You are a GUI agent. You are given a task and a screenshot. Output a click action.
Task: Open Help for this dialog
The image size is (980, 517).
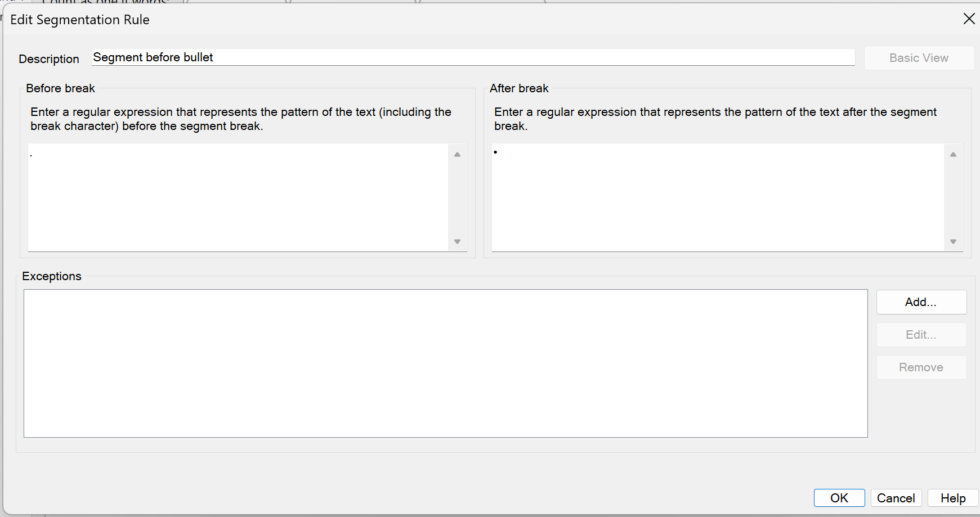[952, 498]
